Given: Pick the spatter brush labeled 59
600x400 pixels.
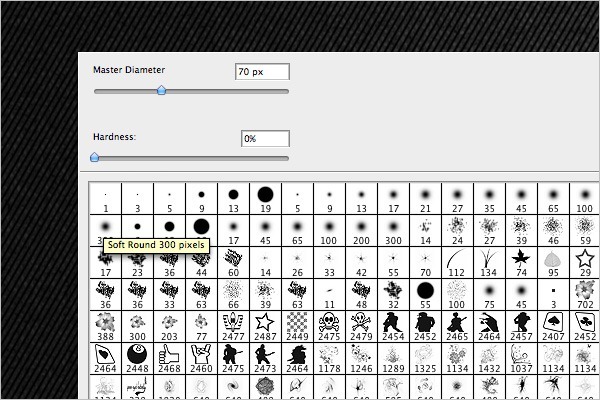Looking at the screenshot, I should [x=585, y=231].
